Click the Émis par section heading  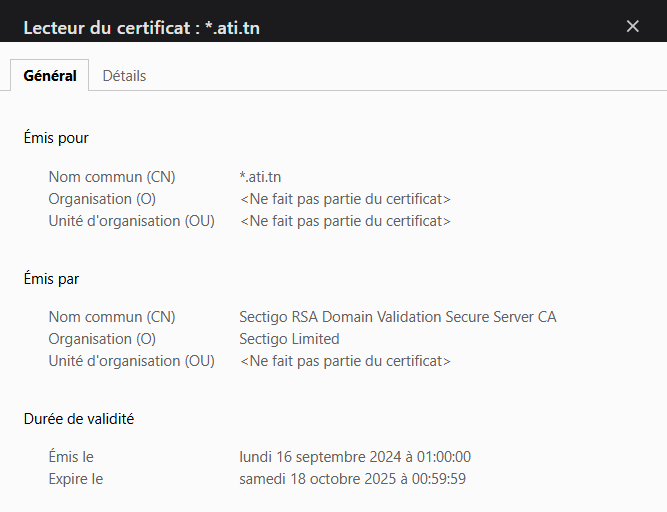coord(51,279)
